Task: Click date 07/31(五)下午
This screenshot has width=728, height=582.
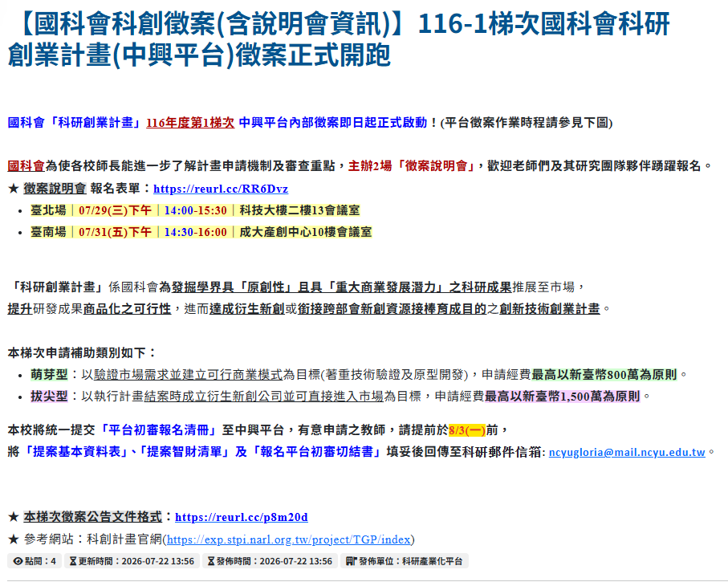Action: point(115,232)
